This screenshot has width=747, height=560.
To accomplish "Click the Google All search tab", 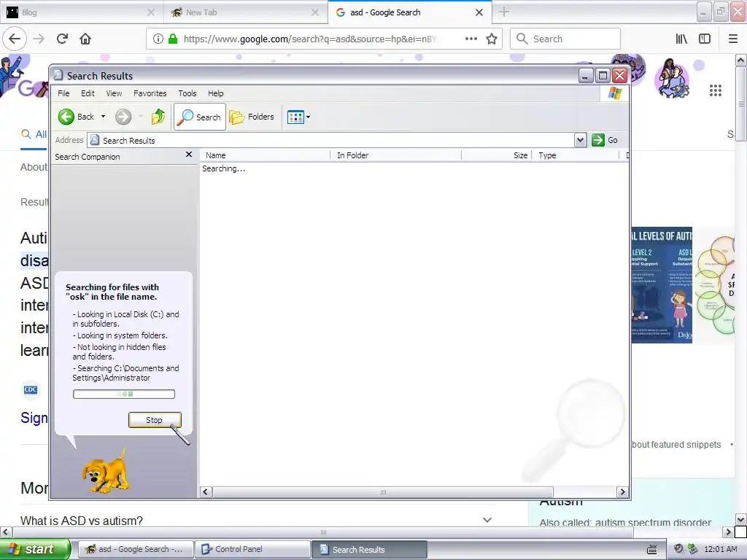I will pos(34,134).
